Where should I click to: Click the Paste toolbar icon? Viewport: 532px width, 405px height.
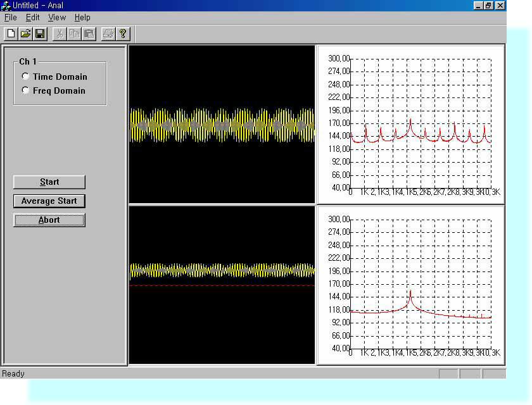tap(89, 34)
